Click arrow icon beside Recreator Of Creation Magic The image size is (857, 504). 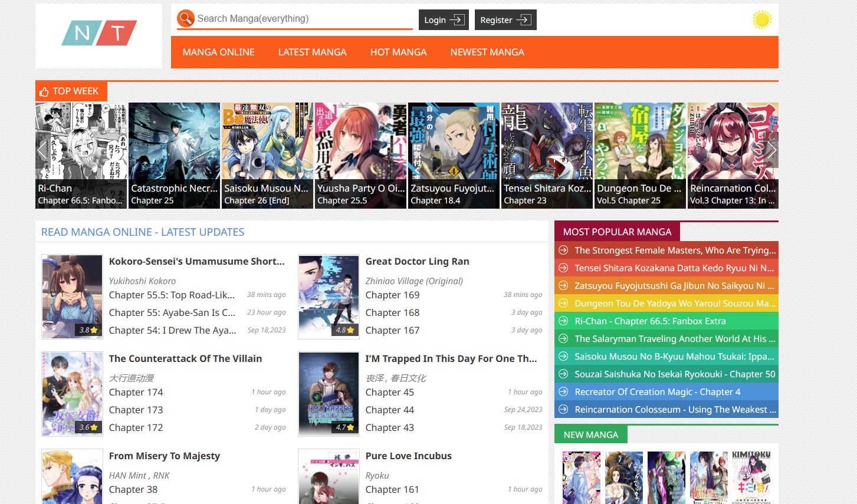563,391
